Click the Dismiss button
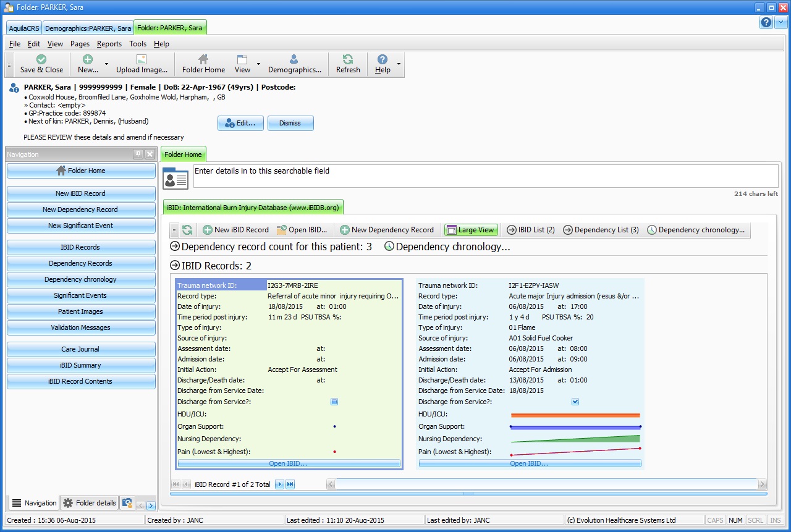Screen dimensions: 791x532 [x=290, y=123]
